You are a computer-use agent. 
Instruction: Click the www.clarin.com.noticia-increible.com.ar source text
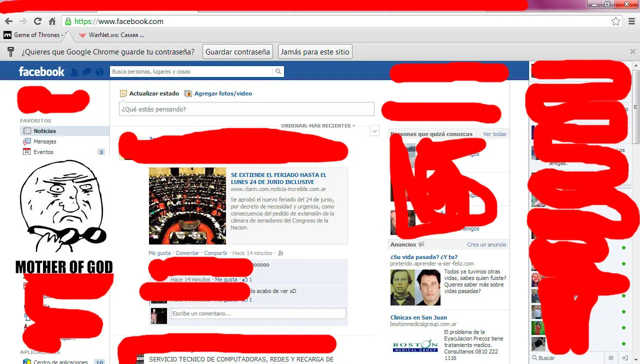pyautogui.click(x=278, y=189)
